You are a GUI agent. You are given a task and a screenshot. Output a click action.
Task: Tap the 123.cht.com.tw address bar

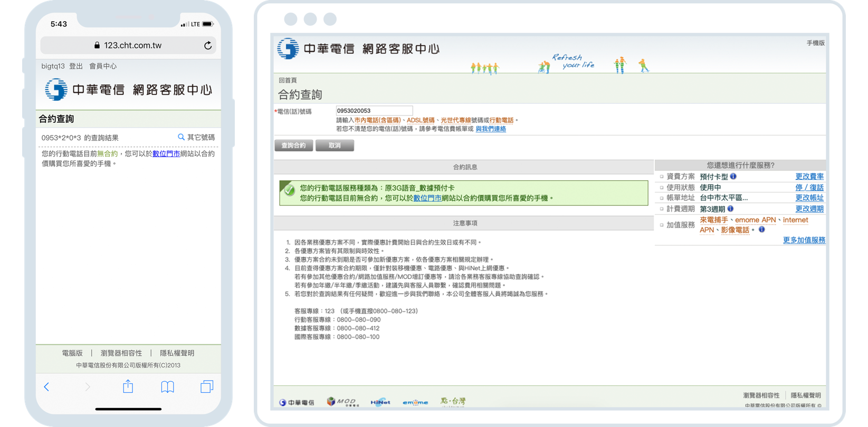point(128,45)
